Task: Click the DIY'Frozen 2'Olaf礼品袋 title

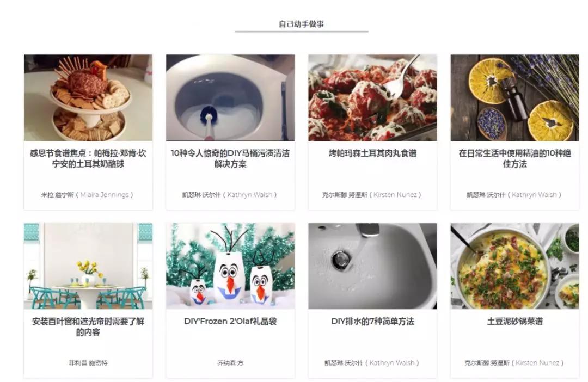Action: (230, 322)
